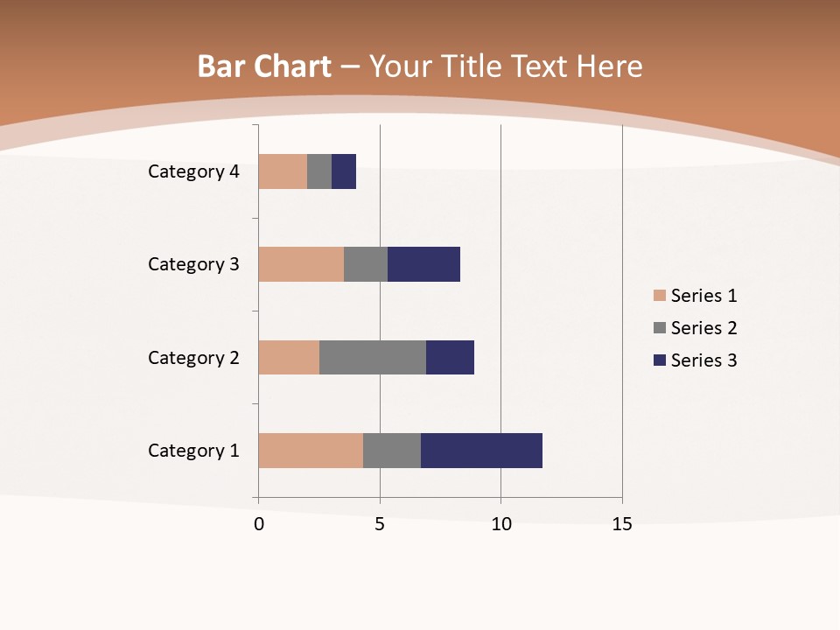This screenshot has width=840, height=630.
Task: Click the axis value 15 label
Action: 622,524
